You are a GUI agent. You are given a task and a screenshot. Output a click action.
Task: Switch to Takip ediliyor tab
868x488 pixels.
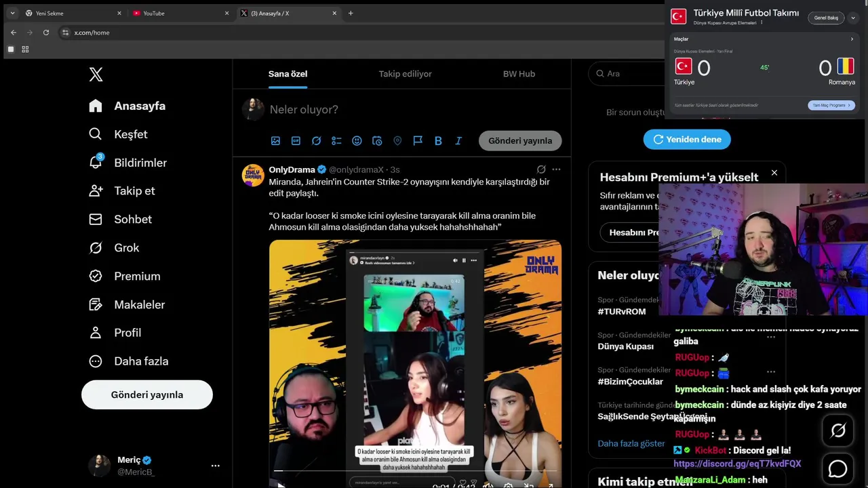pyautogui.click(x=405, y=74)
